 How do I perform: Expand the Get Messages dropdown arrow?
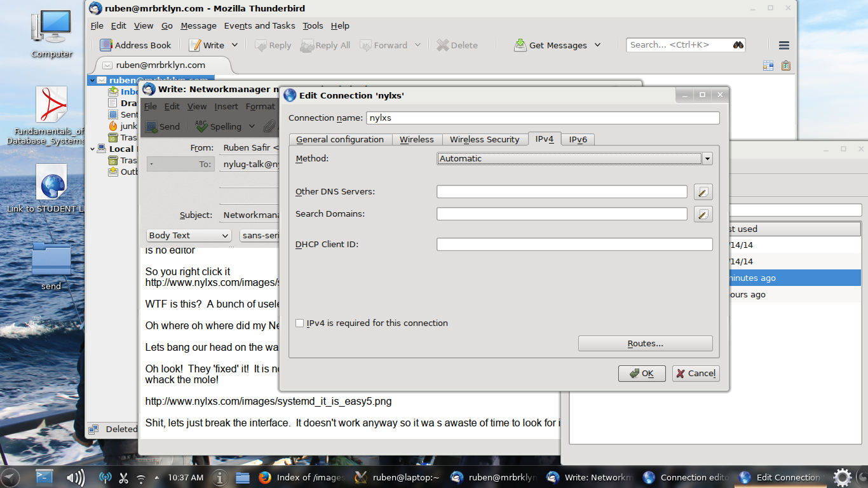click(x=597, y=45)
